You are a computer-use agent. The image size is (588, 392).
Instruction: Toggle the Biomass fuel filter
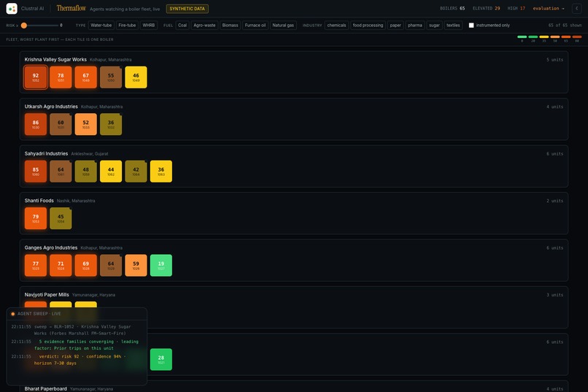click(230, 25)
